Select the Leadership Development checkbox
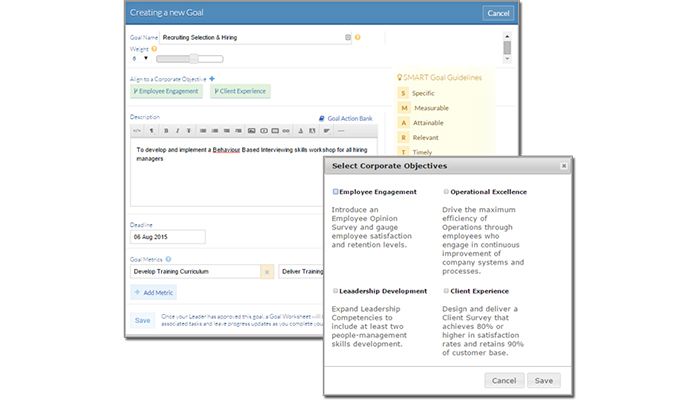The height and width of the screenshot is (400, 700). [x=335, y=291]
